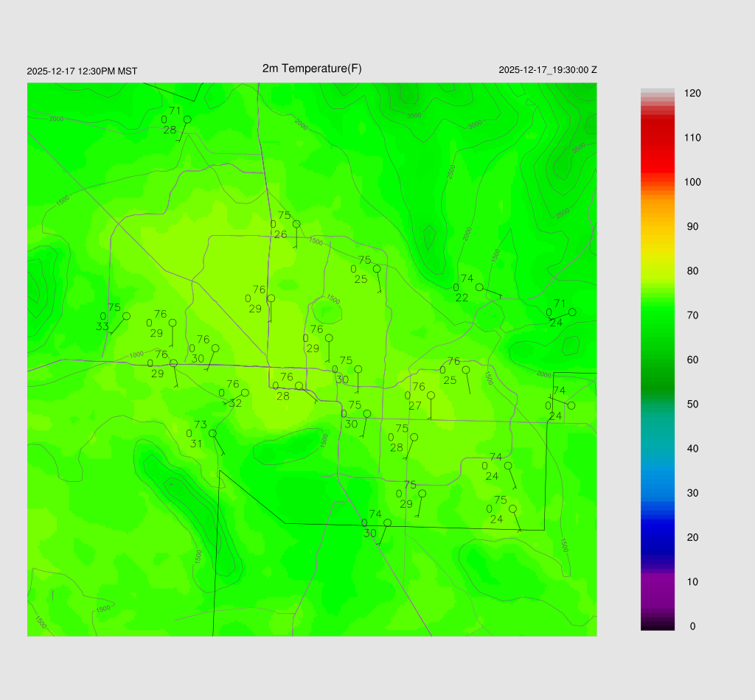Click the 50 label on the temperature scale
This screenshot has height=700, width=755.
coord(692,405)
